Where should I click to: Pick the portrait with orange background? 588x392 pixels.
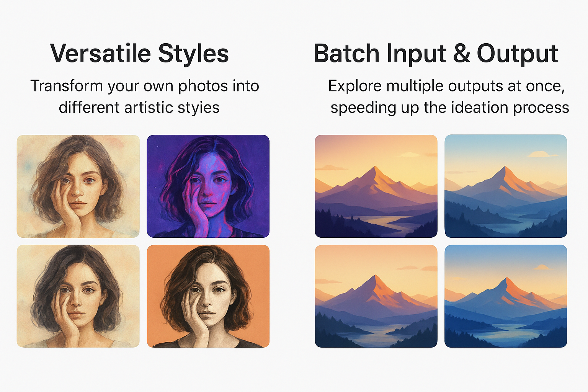(x=208, y=296)
